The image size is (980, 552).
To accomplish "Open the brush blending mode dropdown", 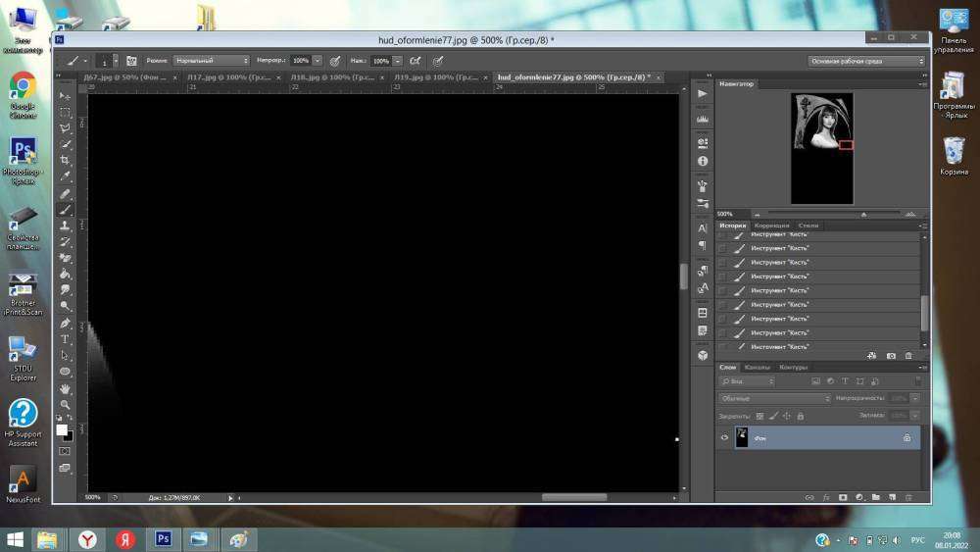I will click(x=212, y=61).
